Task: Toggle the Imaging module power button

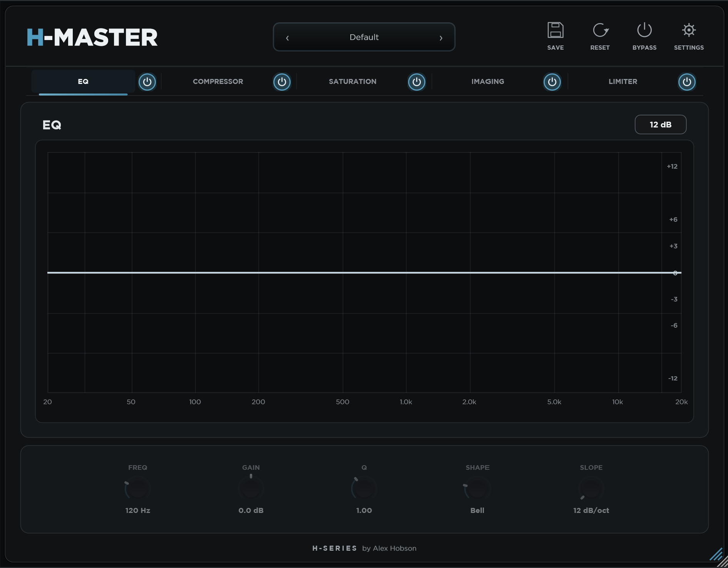Action: coord(552,82)
